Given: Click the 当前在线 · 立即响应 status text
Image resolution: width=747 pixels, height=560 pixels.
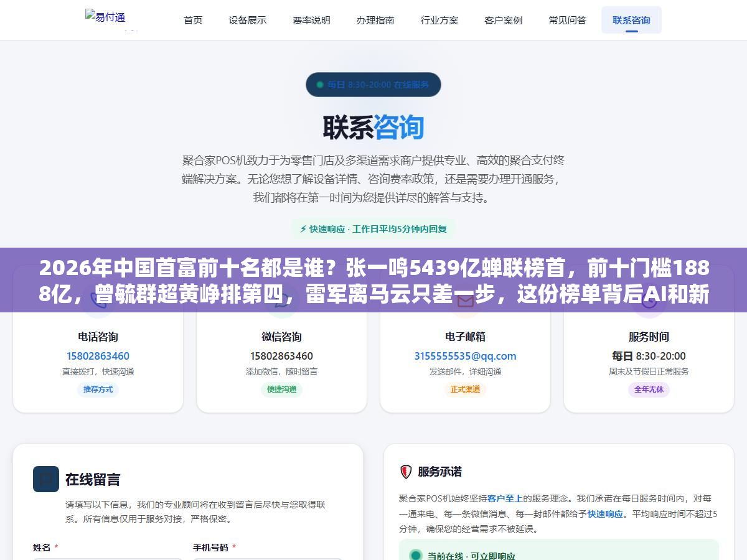Looking at the screenshot, I should (x=471, y=556).
